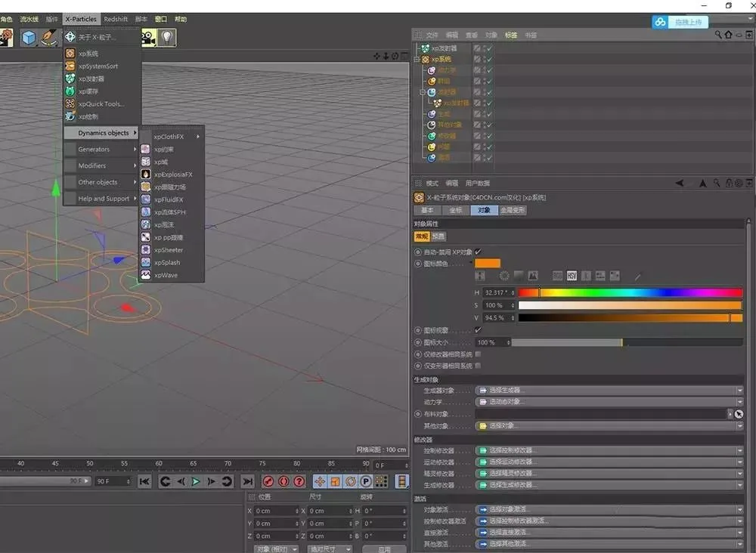Select the cube primitive tool icon
The height and width of the screenshot is (553, 756).
(x=29, y=38)
